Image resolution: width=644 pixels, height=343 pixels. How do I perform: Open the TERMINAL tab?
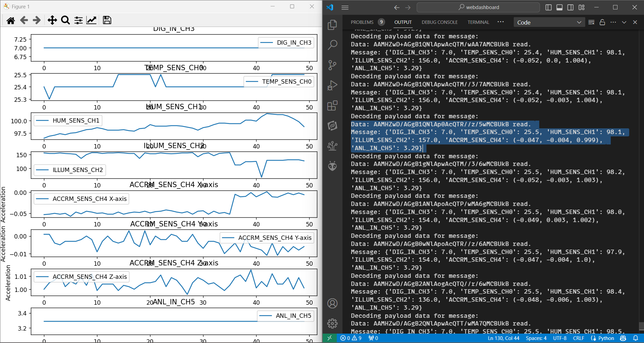478,22
